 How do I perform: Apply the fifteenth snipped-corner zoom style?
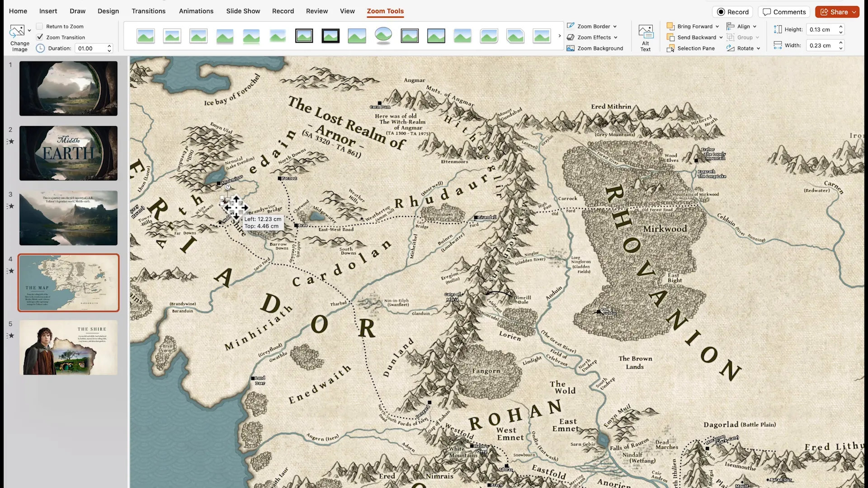(515, 36)
